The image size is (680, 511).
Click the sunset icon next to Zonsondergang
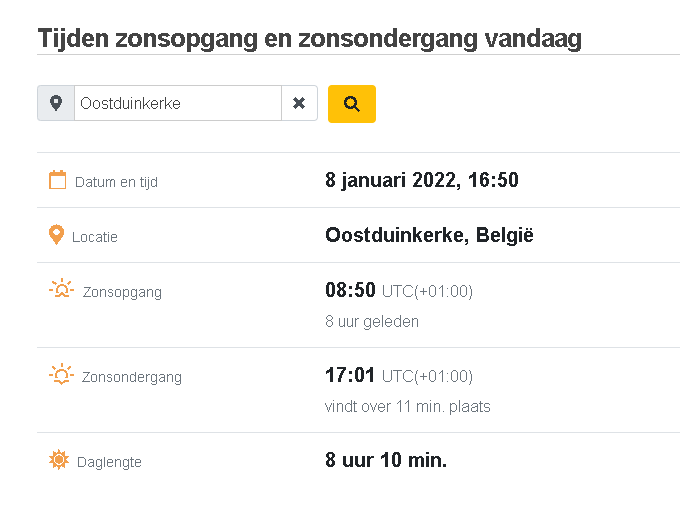click(x=61, y=374)
